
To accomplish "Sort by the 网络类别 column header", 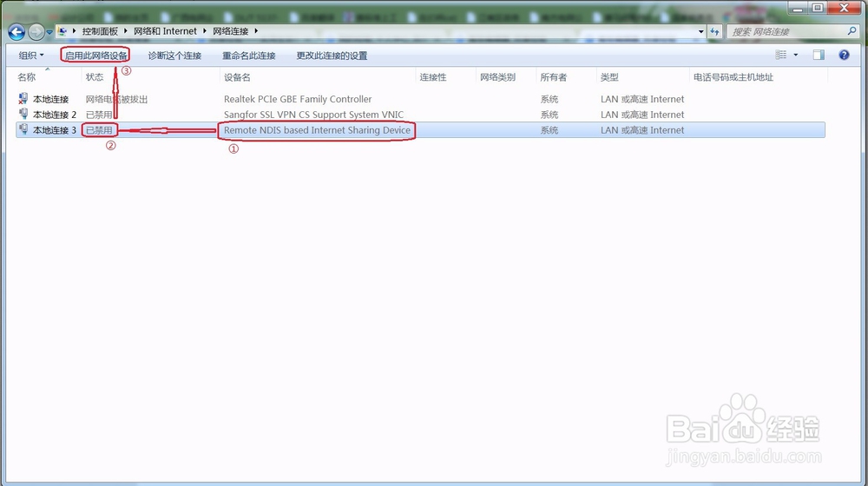I will [x=497, y=77].
